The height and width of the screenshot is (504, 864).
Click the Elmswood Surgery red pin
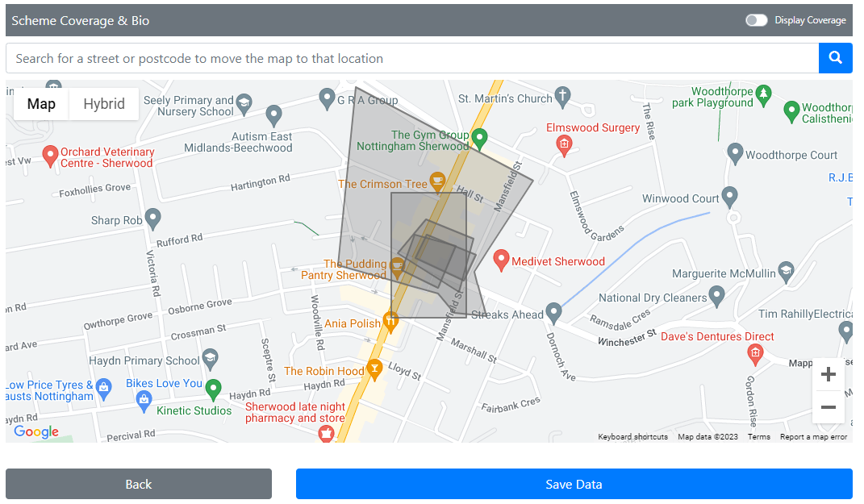(x=564, y=147)
